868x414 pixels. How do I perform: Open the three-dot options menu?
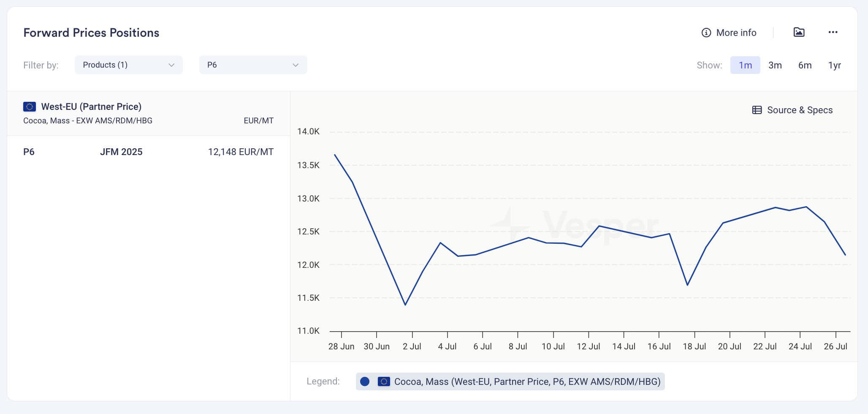coord(833,32)
